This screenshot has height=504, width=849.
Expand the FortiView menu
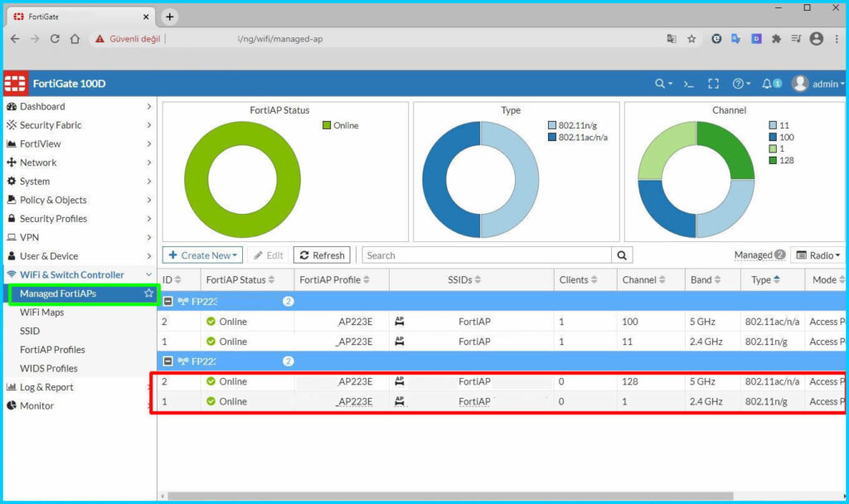79,144
